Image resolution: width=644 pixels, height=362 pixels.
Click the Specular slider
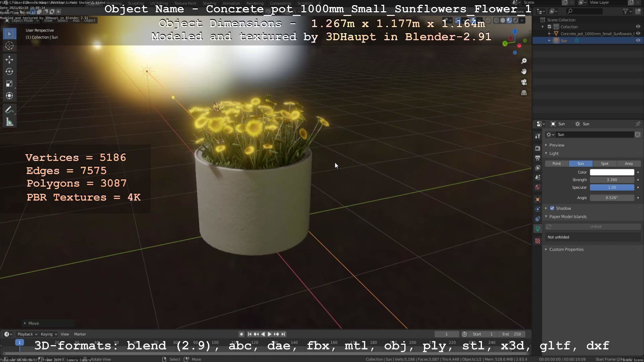[612, 187]
